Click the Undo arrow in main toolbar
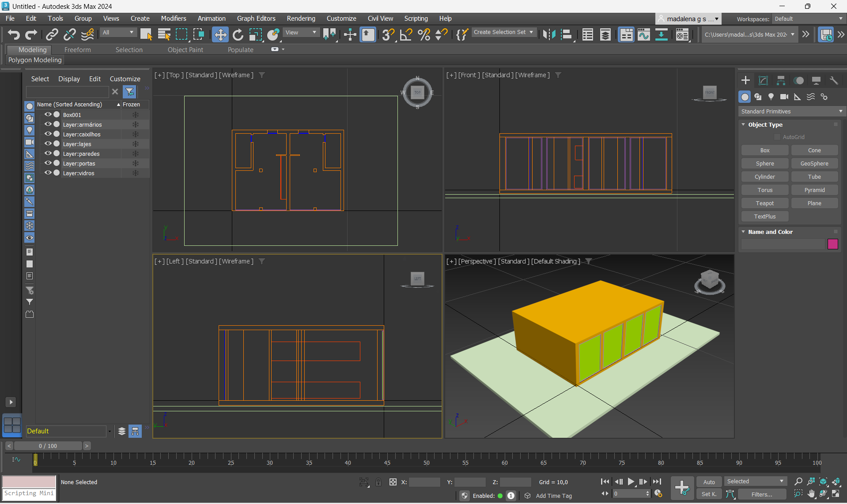The height and width of the screenshot is (504, 847). (14, 34)
